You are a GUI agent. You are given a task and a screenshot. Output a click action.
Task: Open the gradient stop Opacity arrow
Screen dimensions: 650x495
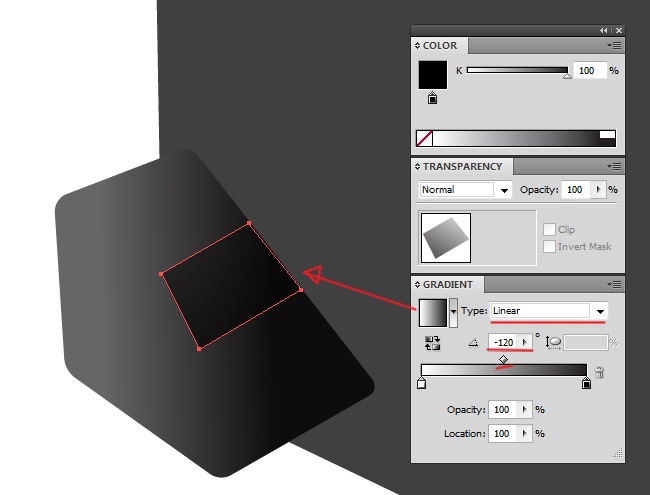[x=525, y=410]
